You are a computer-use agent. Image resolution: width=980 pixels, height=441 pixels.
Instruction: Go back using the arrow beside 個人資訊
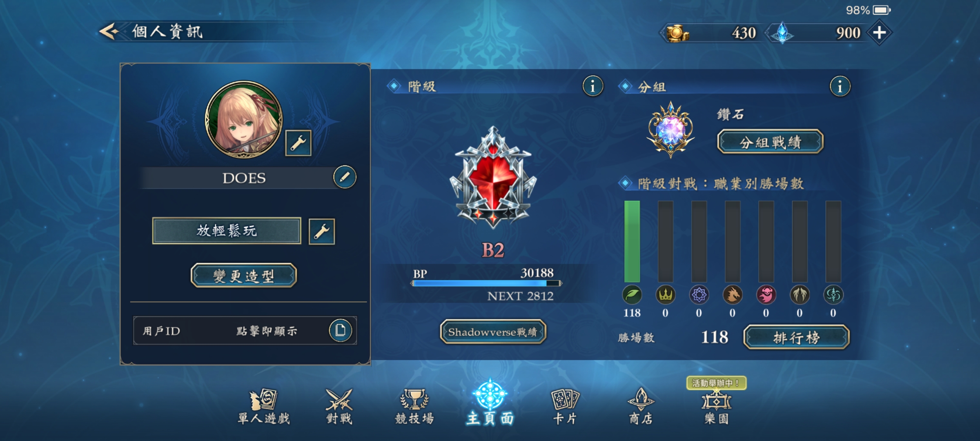[x=109, y=31]
